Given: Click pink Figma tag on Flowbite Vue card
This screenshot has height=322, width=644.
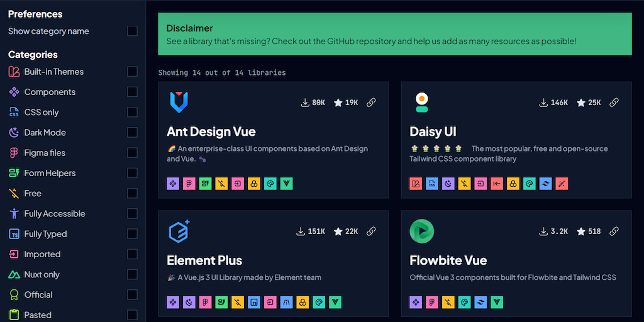Looking at the screenshot, I should [x=432, y=303].
